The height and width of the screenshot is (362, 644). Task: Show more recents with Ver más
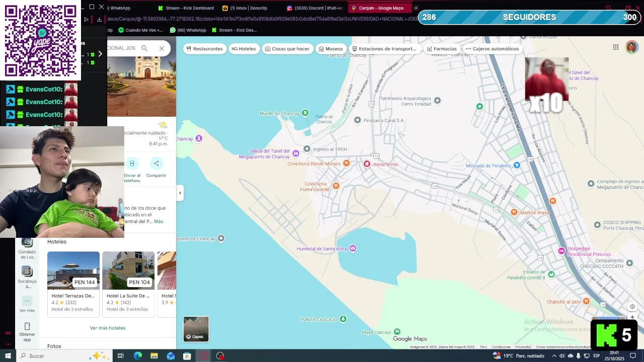pos(27,305)
